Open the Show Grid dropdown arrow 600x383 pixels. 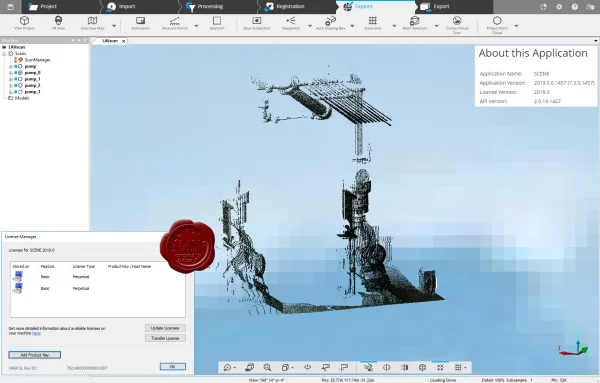click(394, 26)
